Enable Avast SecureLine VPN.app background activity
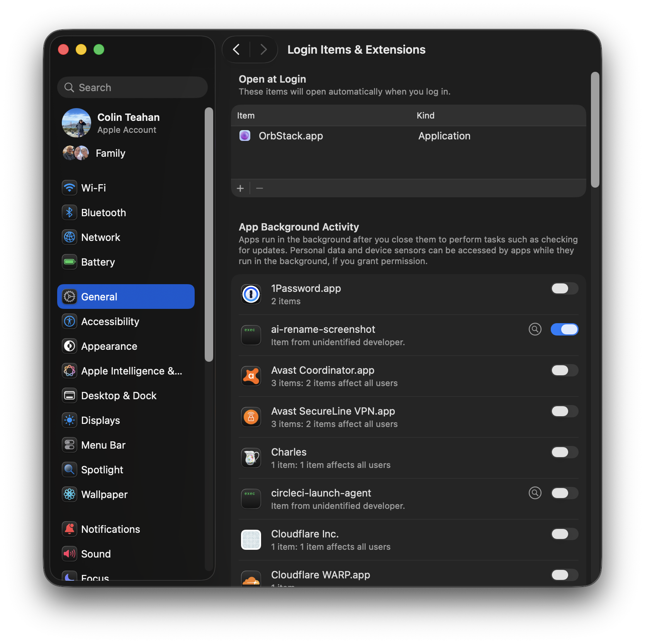 (565, 411)
